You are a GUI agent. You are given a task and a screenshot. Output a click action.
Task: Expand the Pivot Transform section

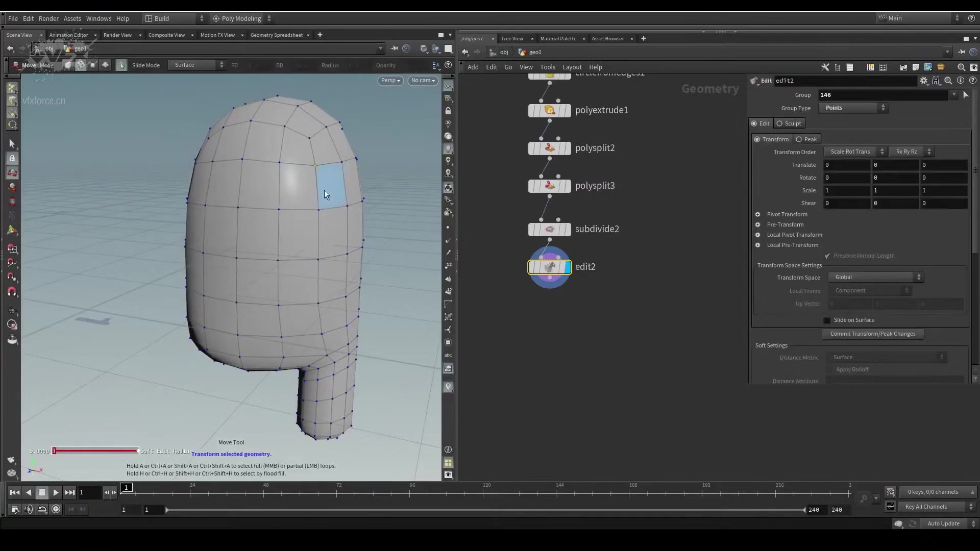758,214
